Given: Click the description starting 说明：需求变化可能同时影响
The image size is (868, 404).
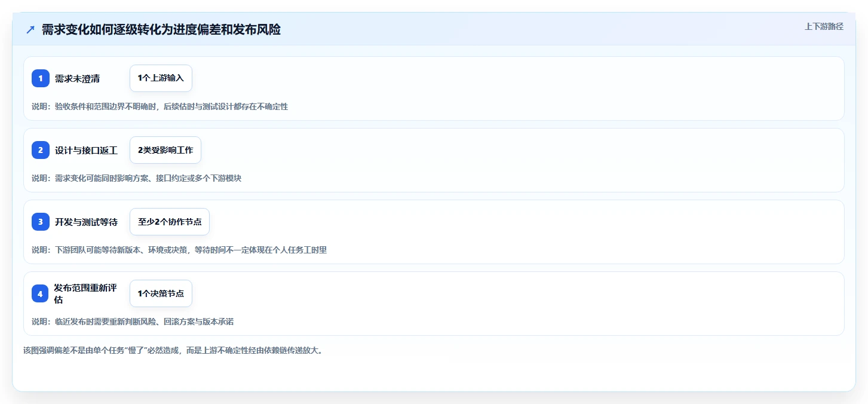Looking at the screenshot, I should (x=137, y=178).
